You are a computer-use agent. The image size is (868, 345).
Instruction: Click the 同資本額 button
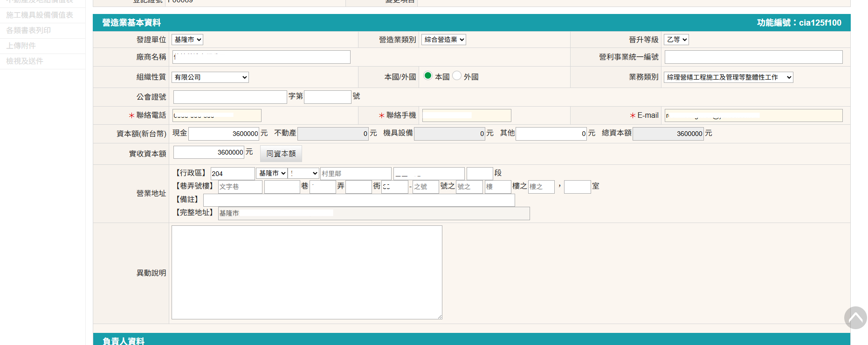[x=281, y=154]
